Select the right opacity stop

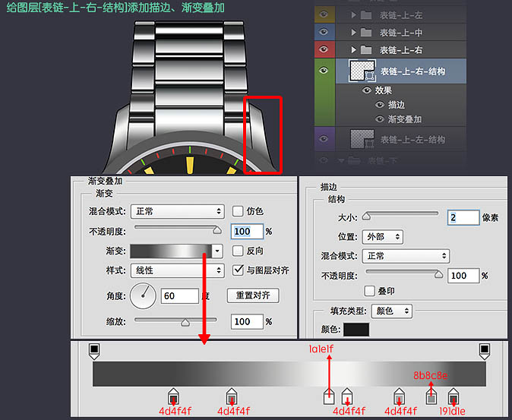484,351
